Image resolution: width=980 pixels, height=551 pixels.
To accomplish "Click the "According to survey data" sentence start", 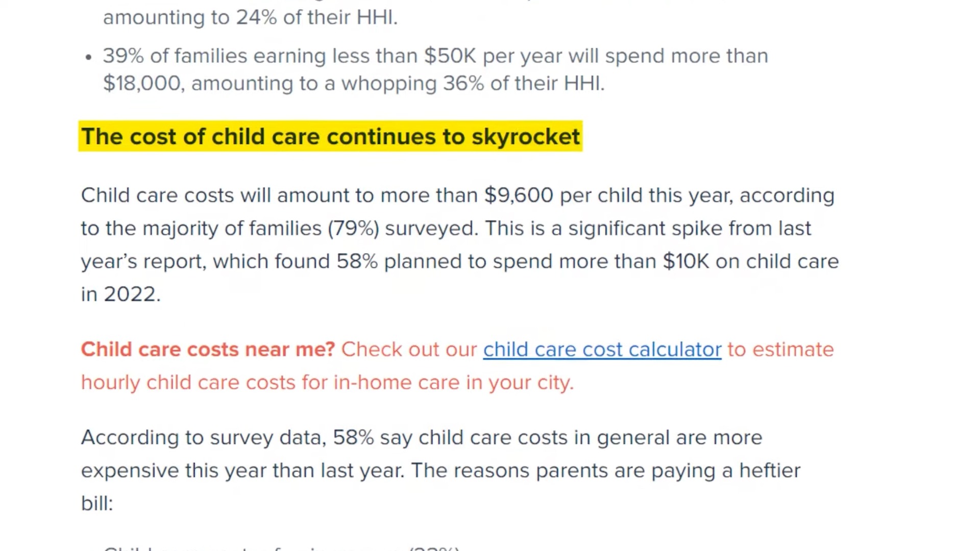I will point(204,438).
